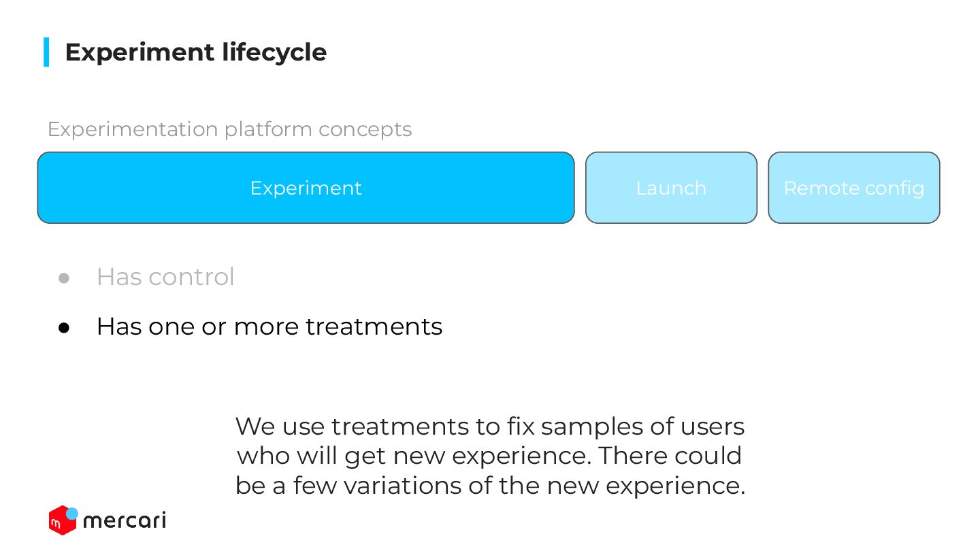The width and height of the screenshot is (980, 551).
Task: Click the bullet dot before Has control
Action: (64, 278)
